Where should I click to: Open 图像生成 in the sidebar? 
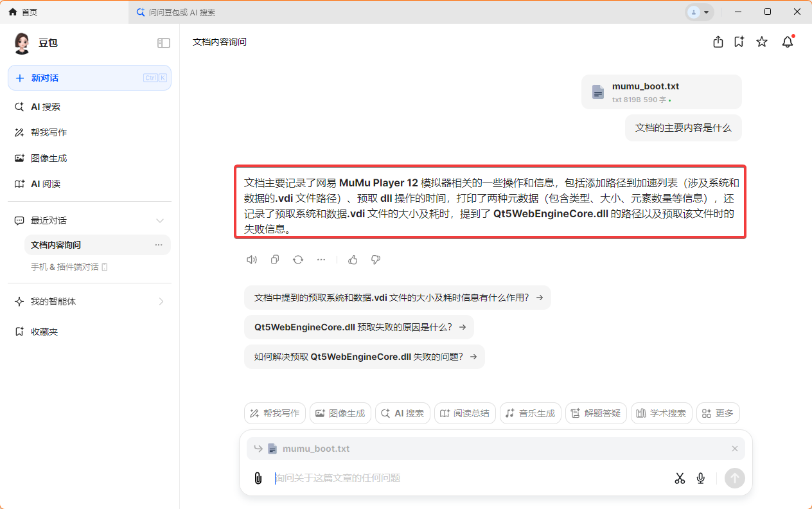coord(89,158)
